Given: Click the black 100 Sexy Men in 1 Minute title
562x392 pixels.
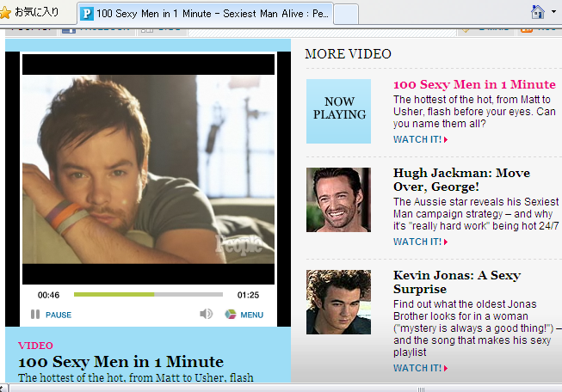Looking at the screenshot, I should pyautogui.click(x=120, y=362).
